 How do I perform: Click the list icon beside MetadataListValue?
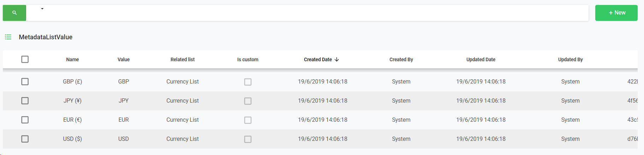(x=8, y=37)
